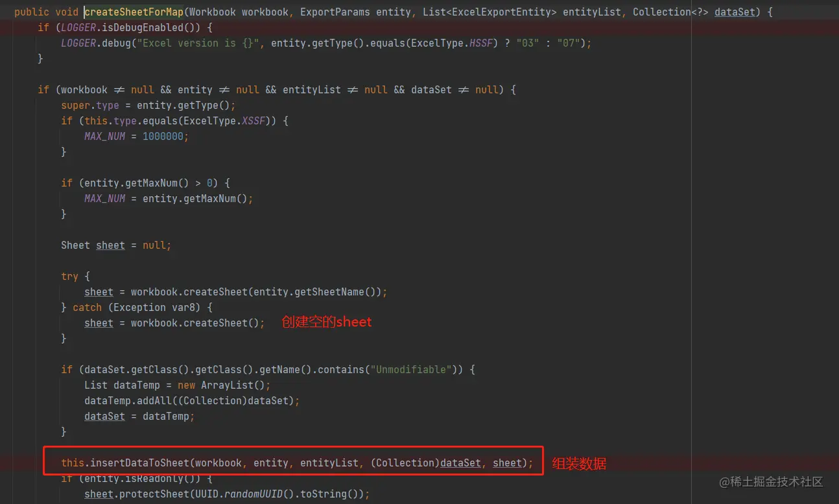This screenshot has height=504, width=839.
Task: Click the dataTemp.addAll call
Action: (x=193, y=400)
